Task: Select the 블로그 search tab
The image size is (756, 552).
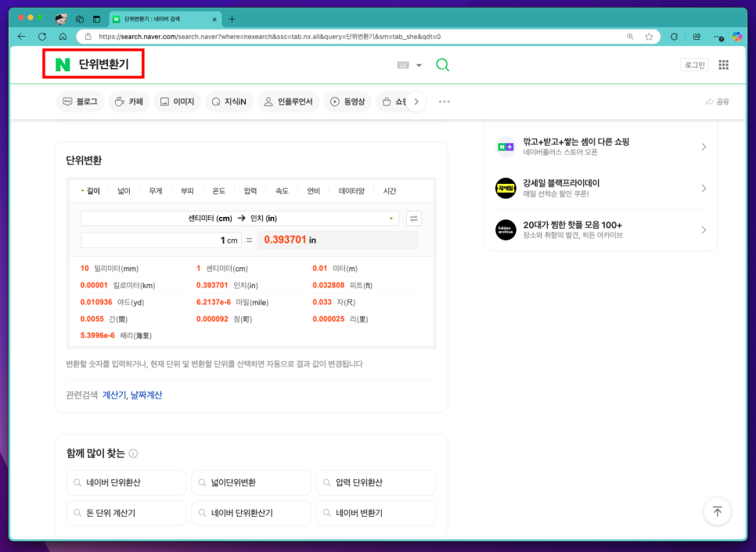Action: (80, 102)
